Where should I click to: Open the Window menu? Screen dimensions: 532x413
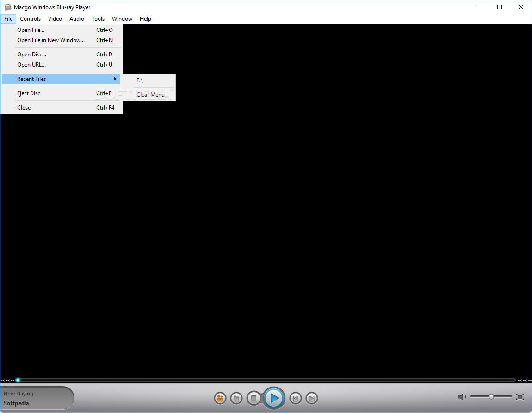pyautogui.click(x=122, y=19)
